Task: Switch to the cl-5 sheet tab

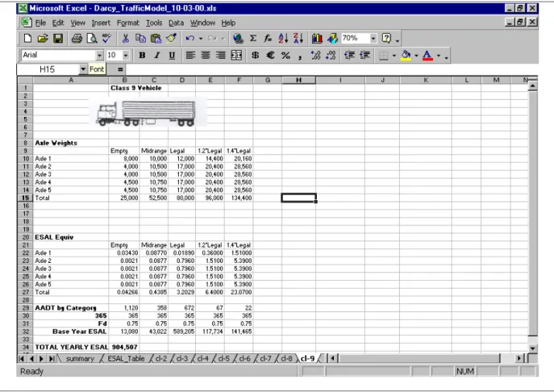Action: point(224,358)
